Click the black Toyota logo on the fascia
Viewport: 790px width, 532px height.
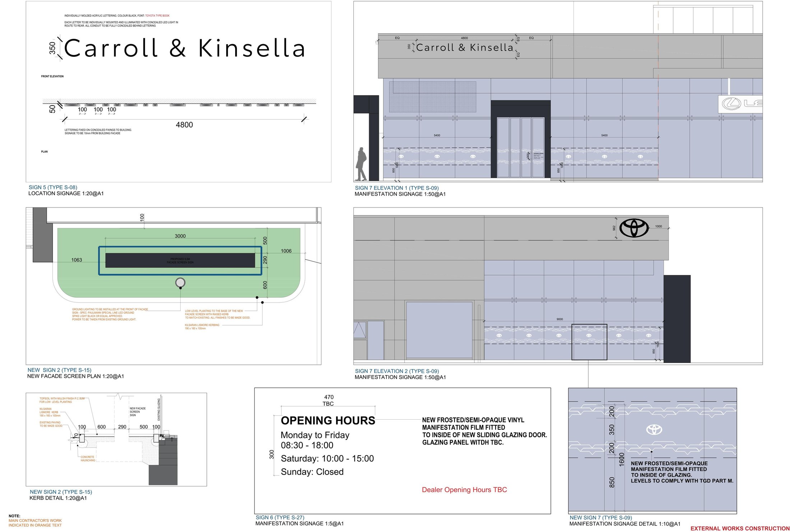[634, 228]
